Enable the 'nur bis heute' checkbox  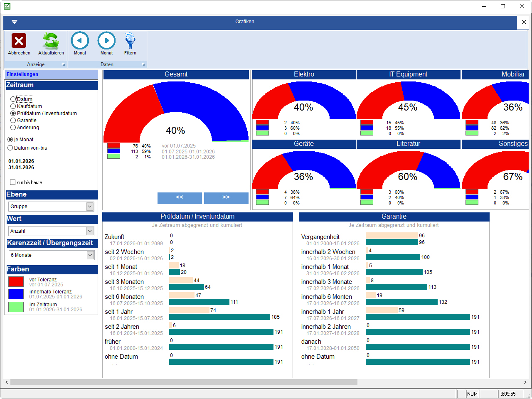pyautogui.click(x=13, y=182)
